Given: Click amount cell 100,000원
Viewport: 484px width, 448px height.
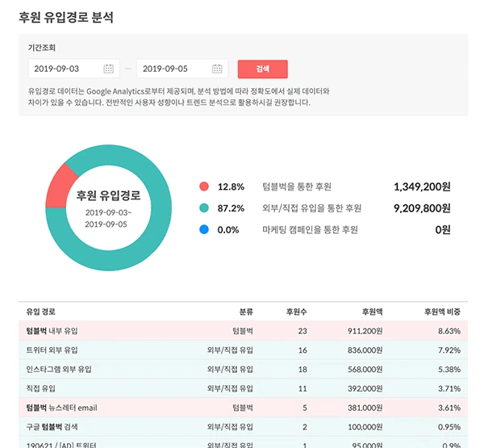Looking at the screenshot, I should pyautogui.click(x=365, y=427).
